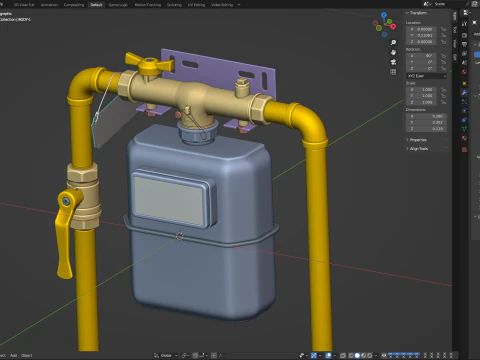Image resolution: width=480 pixels, height=360 pixels.
Task: Open the object types visibility dropdown
Action: pos(304,355)
